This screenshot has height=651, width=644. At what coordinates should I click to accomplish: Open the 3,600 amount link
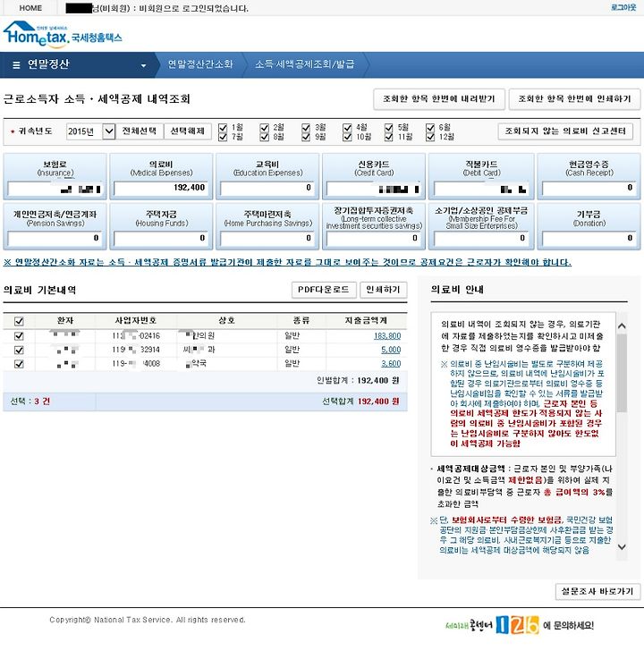391,364
